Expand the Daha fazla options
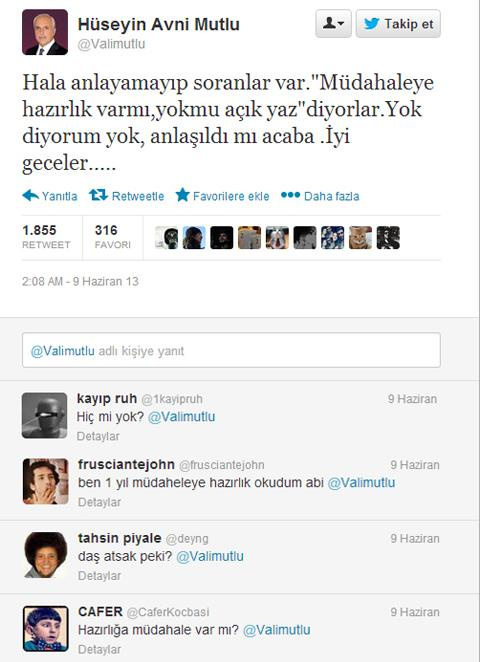 321,196
